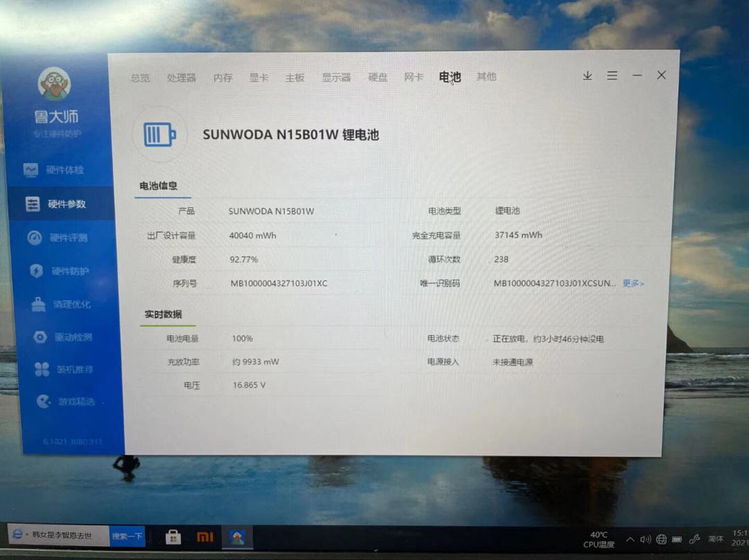The width and height of the screenshot is (749, 560).
Task: Click the 产品 value SUNWODA N15B01W
Action: [271, 211]
